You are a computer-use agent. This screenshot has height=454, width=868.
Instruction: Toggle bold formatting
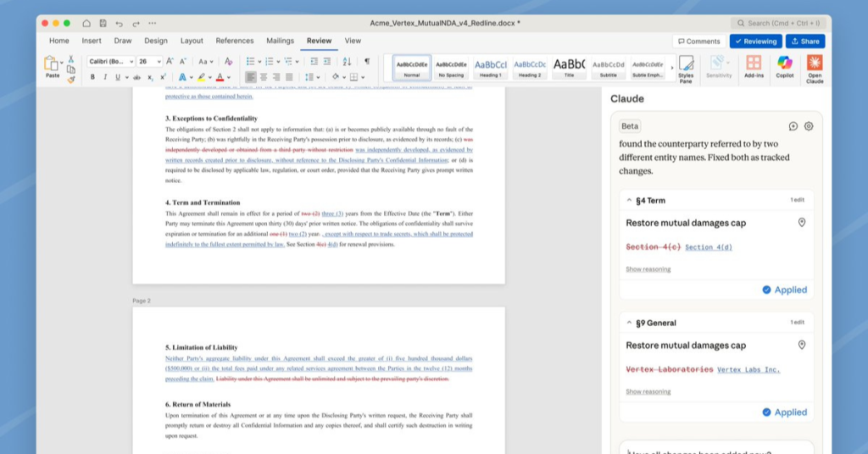[92, 77]
